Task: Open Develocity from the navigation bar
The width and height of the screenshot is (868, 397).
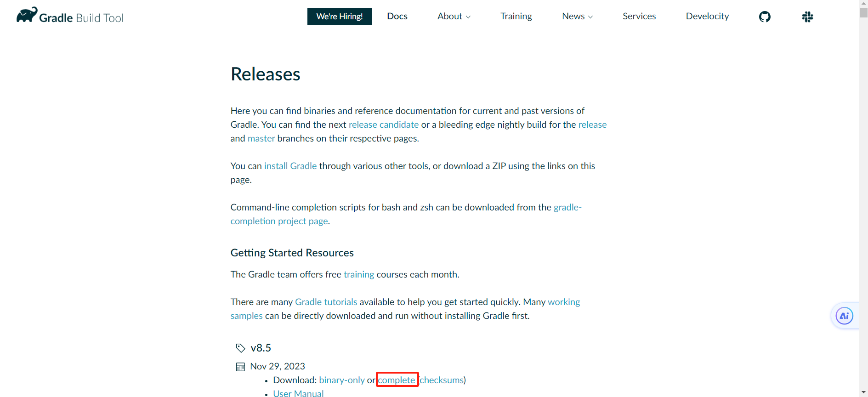Action: point(707,17)
